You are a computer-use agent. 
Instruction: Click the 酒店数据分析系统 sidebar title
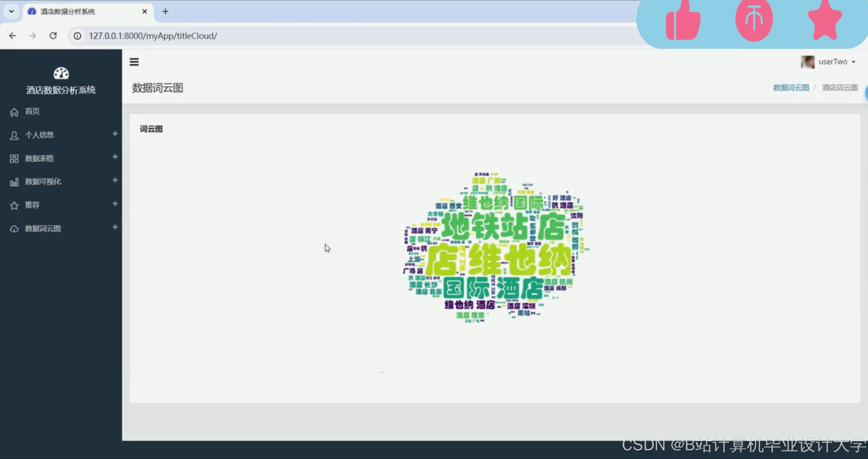tap(61, 90)
